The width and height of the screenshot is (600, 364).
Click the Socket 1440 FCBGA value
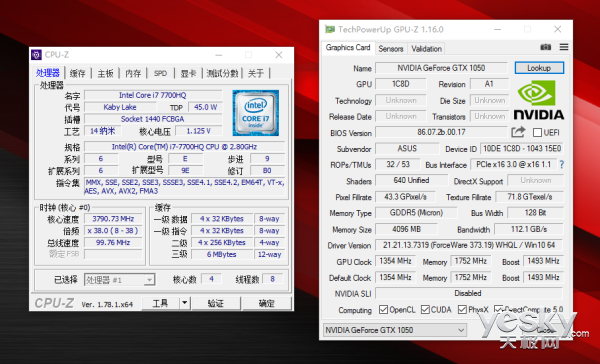pyautogui.click(x=153, y=119)
